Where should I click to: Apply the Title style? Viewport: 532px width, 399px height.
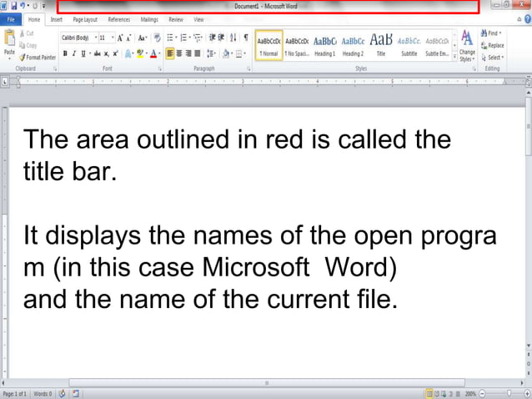[381, 46]
